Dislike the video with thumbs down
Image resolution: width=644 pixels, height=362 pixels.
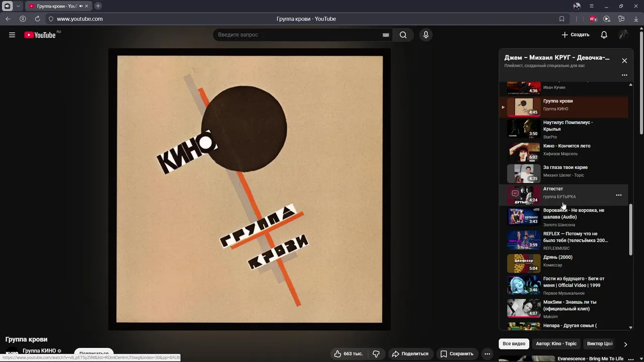[x=376, y=354]
